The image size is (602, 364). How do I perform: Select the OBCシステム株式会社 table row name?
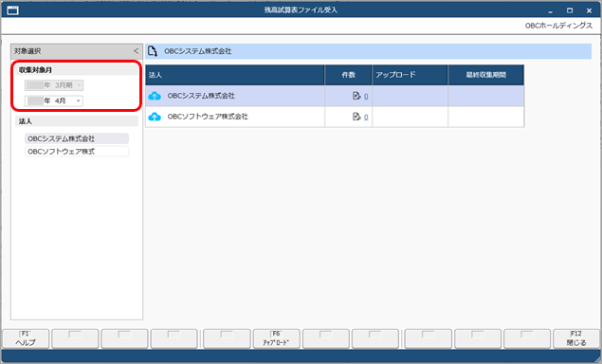201,96
